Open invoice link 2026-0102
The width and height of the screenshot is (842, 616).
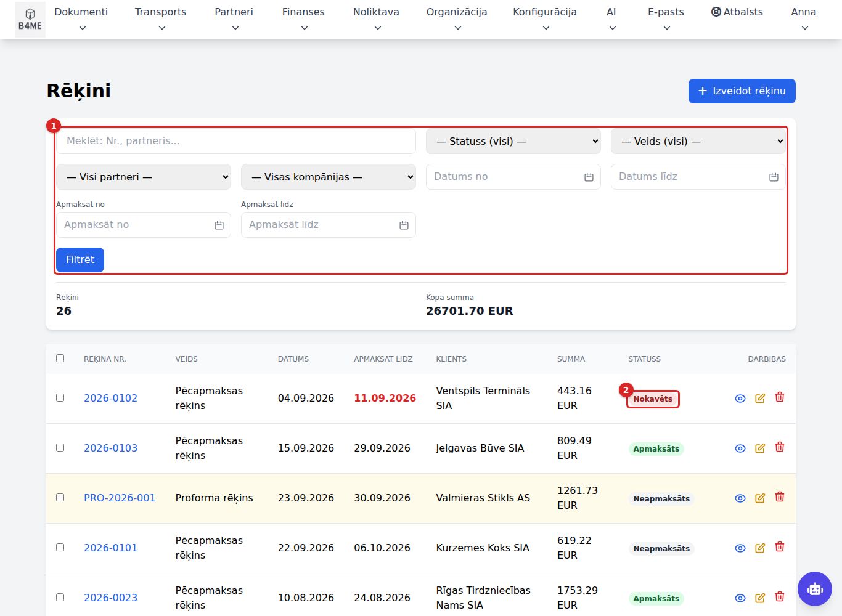pyautogui.click(x=111, y=399)
